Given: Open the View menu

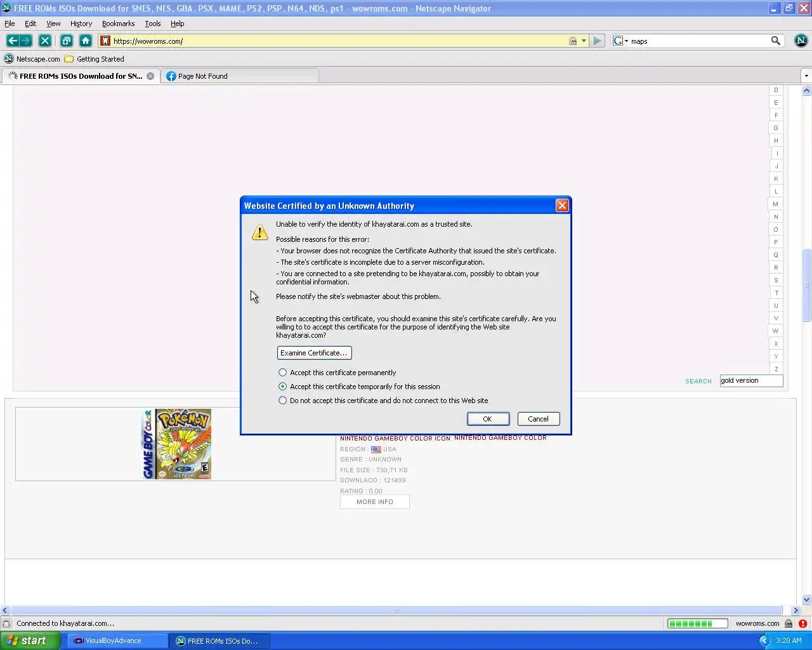Looking at the screenshot, I should 53,23.
